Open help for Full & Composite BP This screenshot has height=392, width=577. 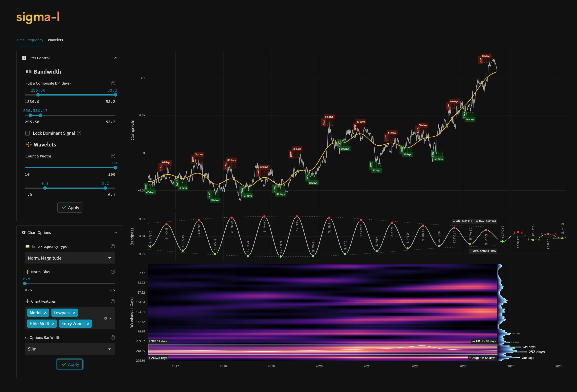113,83
